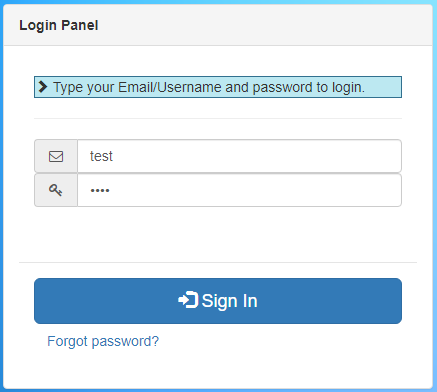Image resolution: width=437 pixels, height=392 pixels.
Task: Place cursor on the word "test"
Action: pyautogui.click(x=101, y=156)
